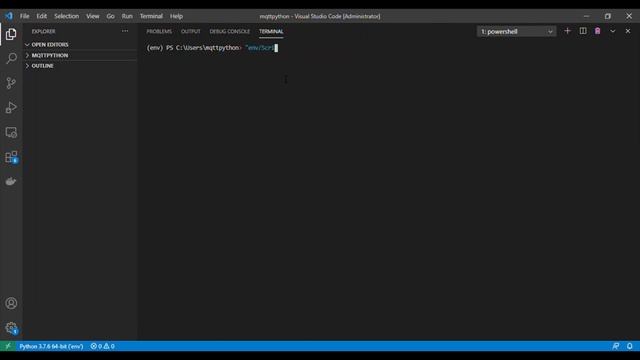The height and width of the screenshot is (360, 640).
Task: Open feedback icon in status bar
Action: click(x=616, y=346)
